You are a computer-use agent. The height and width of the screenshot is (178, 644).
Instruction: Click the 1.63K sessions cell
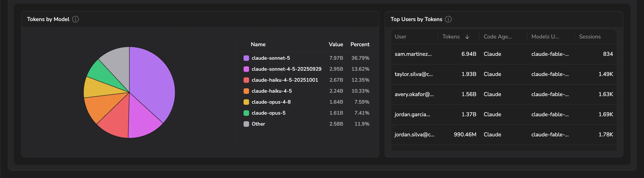point(605,94)
